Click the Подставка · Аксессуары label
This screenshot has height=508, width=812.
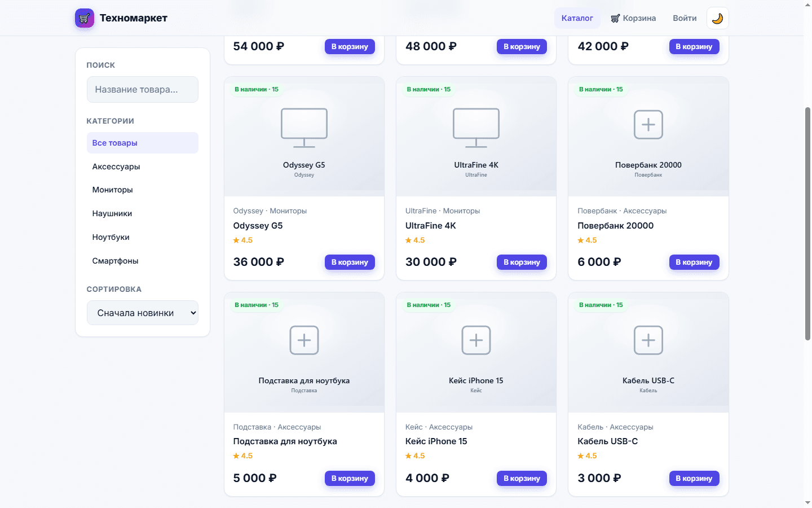coord(277,427)
